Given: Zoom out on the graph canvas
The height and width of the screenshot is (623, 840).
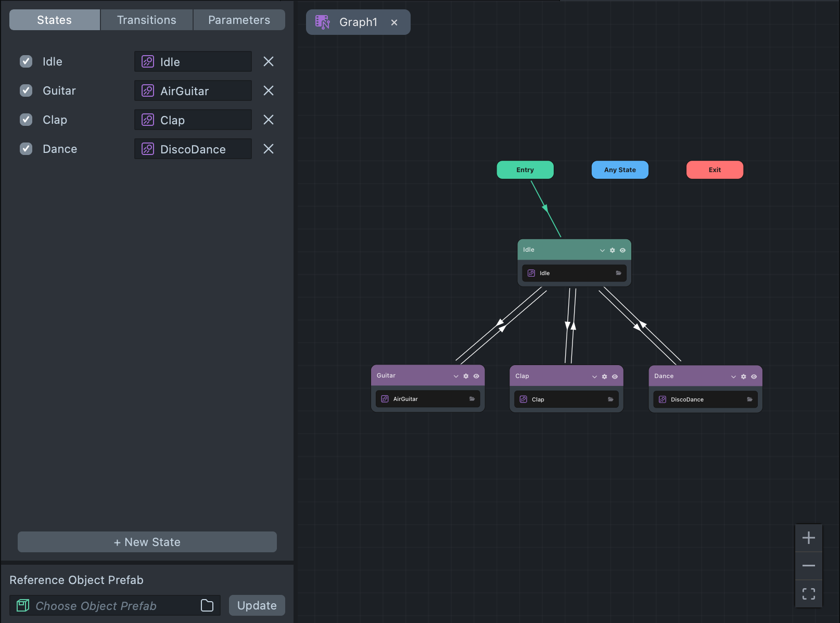Looking at the screenshot, I should click(808, 566).
